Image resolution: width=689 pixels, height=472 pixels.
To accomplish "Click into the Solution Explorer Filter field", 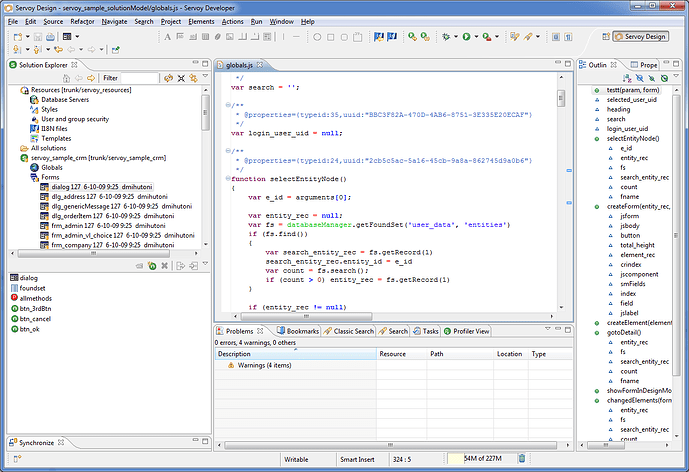I will pyautogui.click(x=139, y=78).
